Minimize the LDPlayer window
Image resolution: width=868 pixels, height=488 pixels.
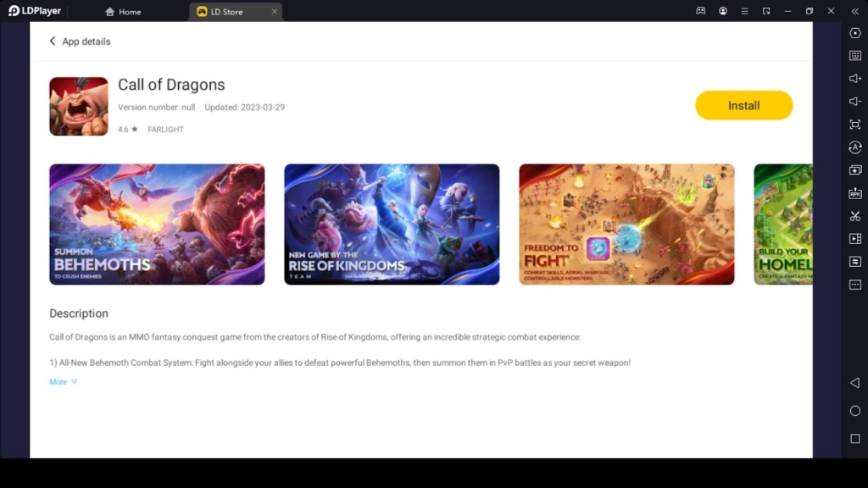[787, 11]
